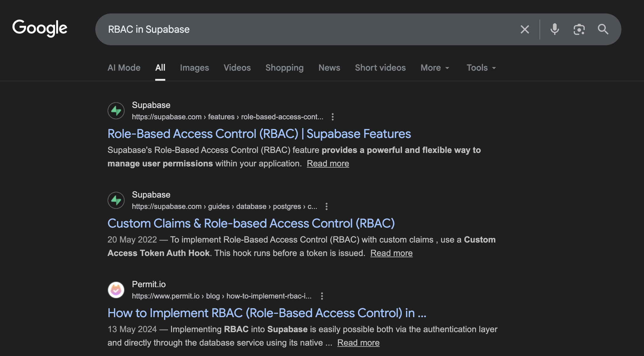
Task: Click the permit.io blog URL breadcrumb
Action: [x=222, y=296]
